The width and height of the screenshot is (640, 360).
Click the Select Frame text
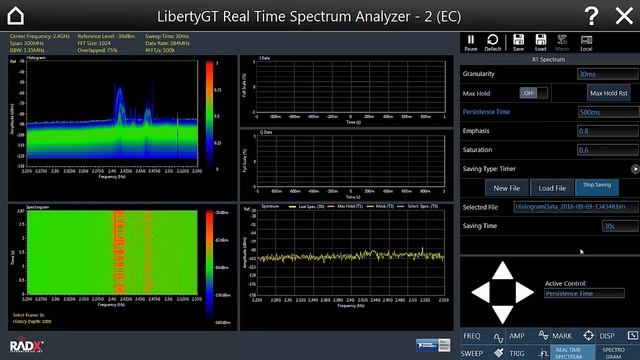[28, 315]
